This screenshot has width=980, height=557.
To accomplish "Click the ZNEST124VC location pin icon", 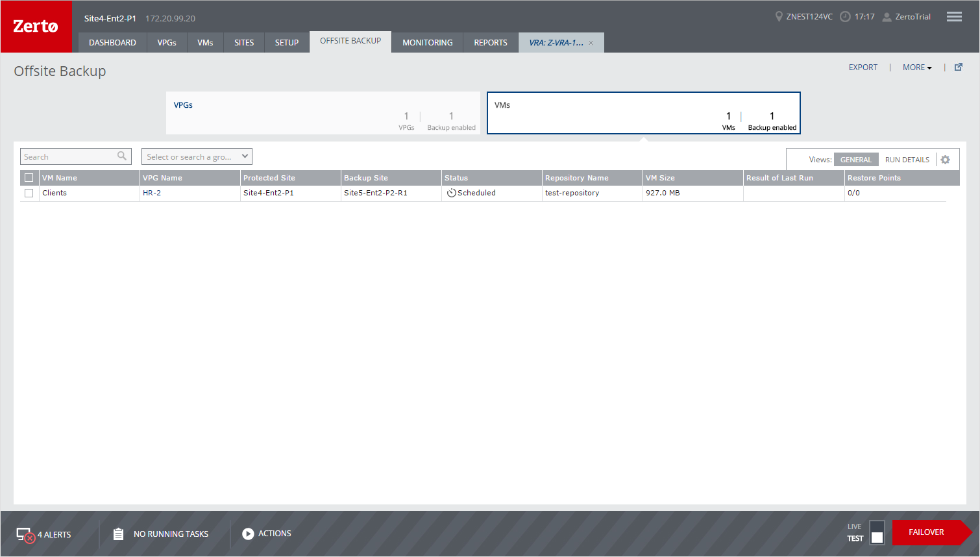I will tap(779, 16).
